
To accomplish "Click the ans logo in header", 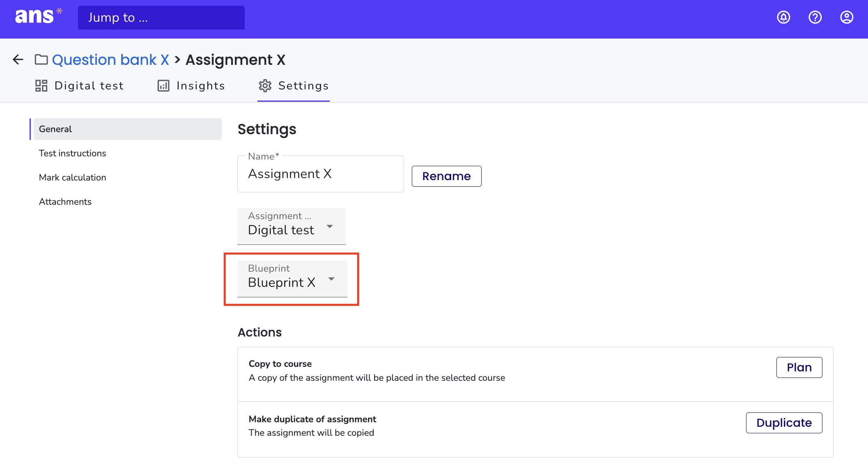I will coord(38,16).
